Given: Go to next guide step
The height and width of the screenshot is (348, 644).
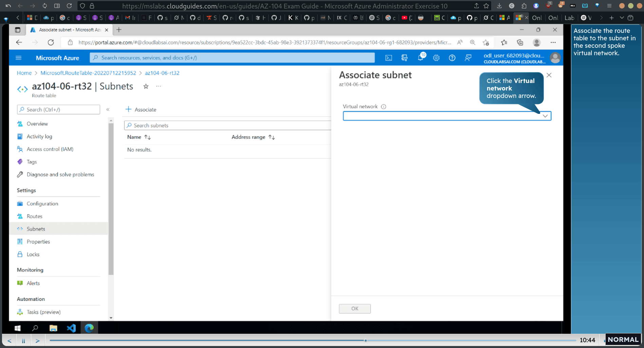Looking at the screenshot, I should click(x=38, y=341).
